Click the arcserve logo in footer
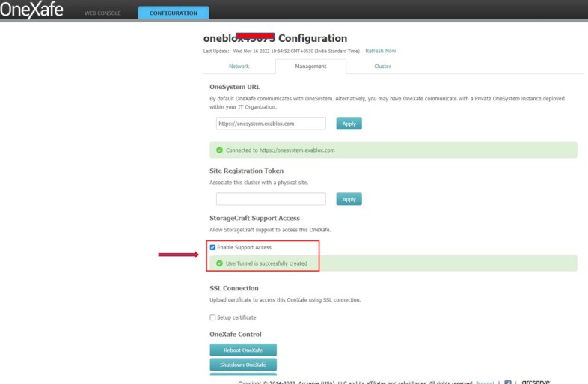The width and height of the screenshot is (588, 384). (x=536, y=382)
